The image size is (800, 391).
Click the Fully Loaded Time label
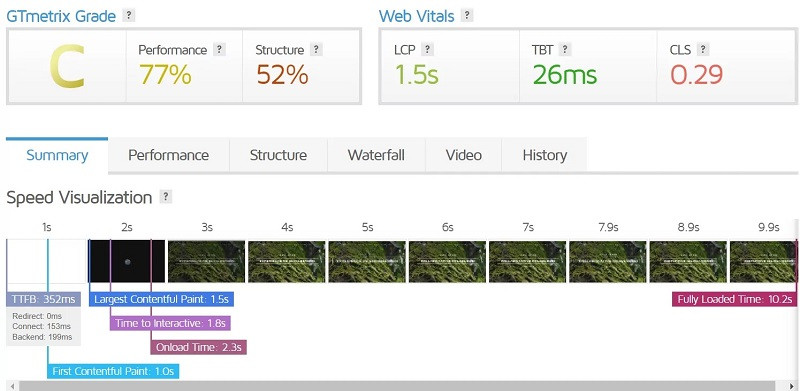pos(734,299)
